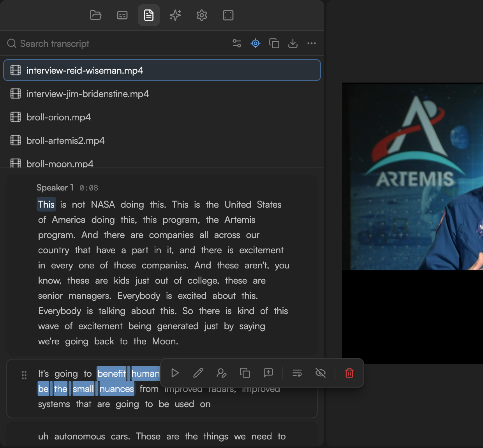Click the Speaker 1 label
Image resolution: width=483 pixels, height=448 pixels.
click(55, 187)
